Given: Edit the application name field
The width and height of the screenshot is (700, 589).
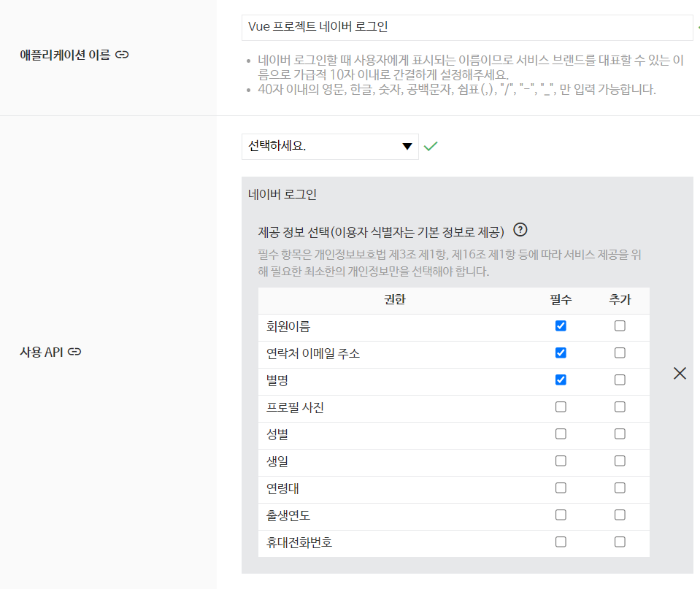Looking at the screenshot, I should 467,28.
